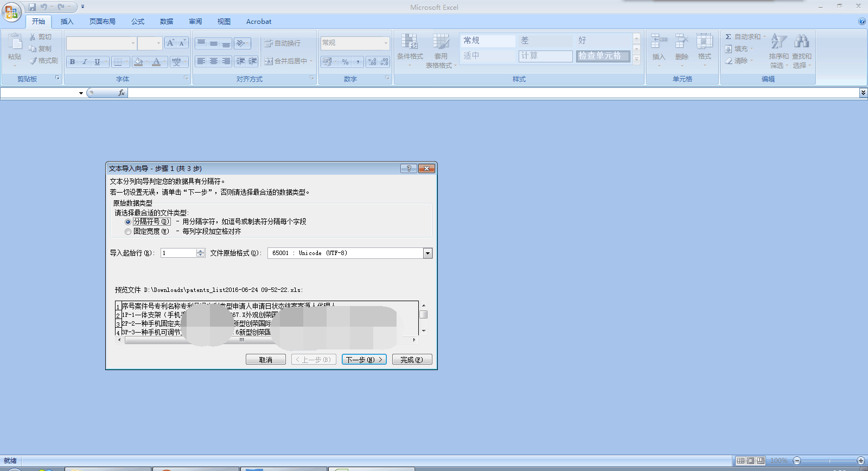Expand the formula bar

click(x=863, y=93)
